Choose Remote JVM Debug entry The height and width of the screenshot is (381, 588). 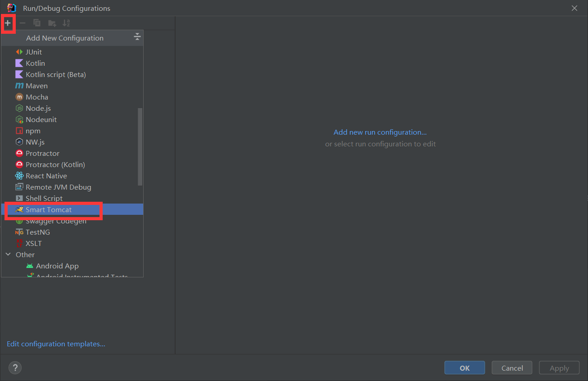tap(72, 187)
